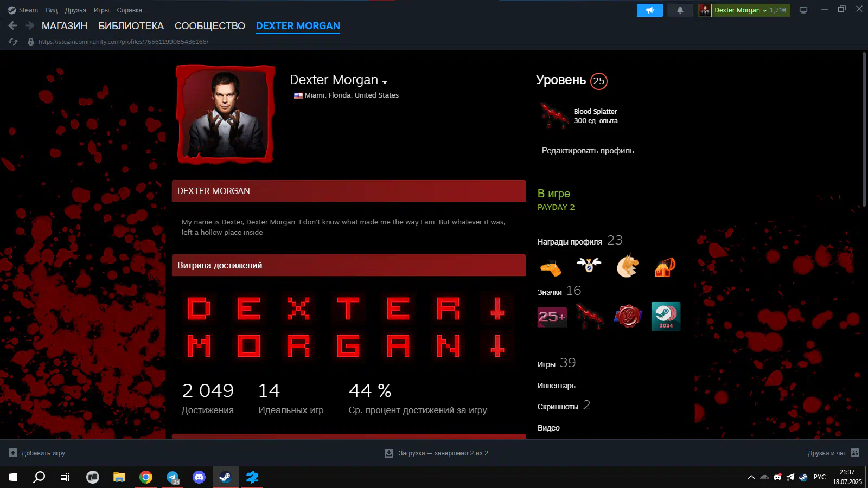Click the page vertical scrollbar
Viewport: 868px width, 488px height.
[x=864, y=129]
